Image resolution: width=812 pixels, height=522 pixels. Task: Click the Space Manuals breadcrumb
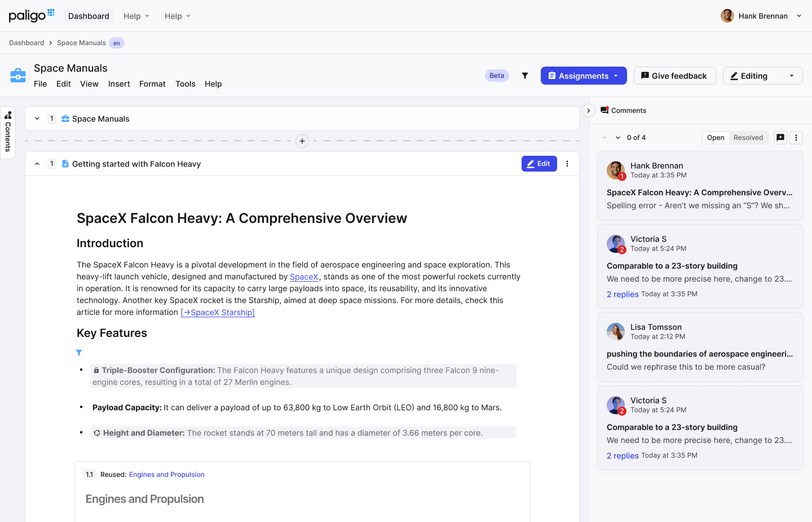click(x=81, y=43)
